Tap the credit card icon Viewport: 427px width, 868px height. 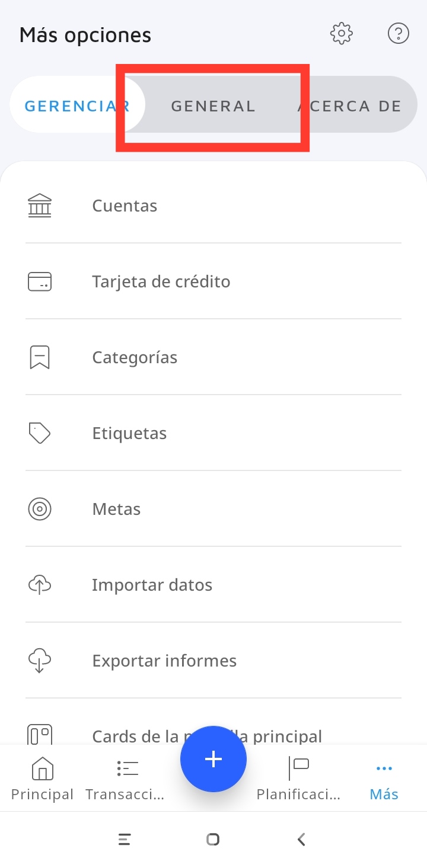[40, 281]
